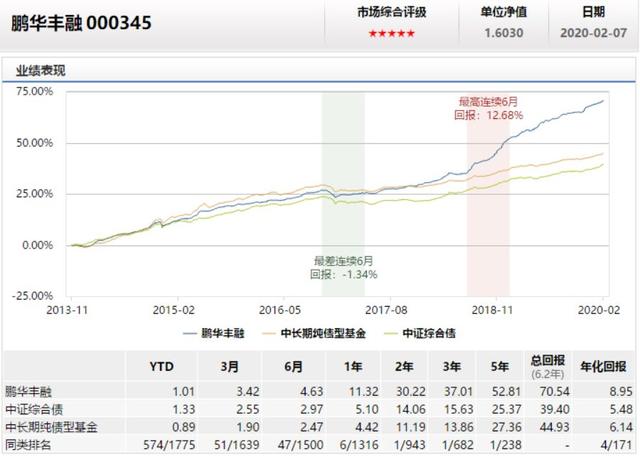Click the 3年 column header
This screenshot has height=457, width=640.
(x=452, y=366)
